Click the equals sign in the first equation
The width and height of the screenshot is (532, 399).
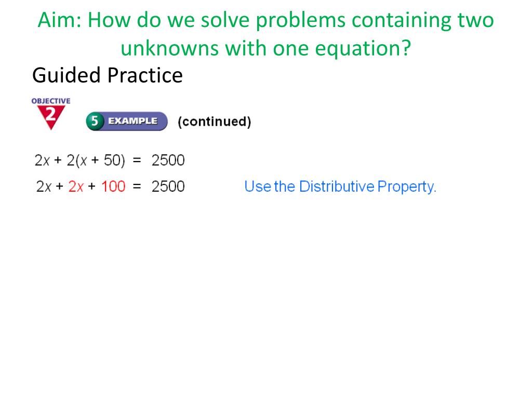pyautogui.click(x=137, y=160)
